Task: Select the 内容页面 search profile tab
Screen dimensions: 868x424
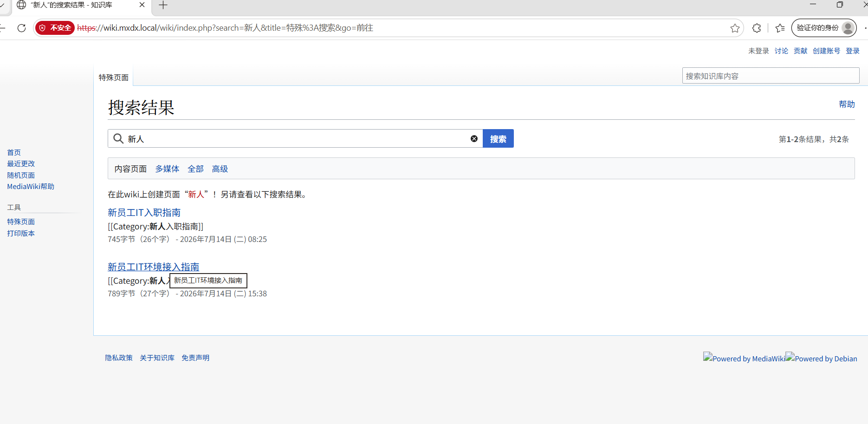Action: [130, 169]
